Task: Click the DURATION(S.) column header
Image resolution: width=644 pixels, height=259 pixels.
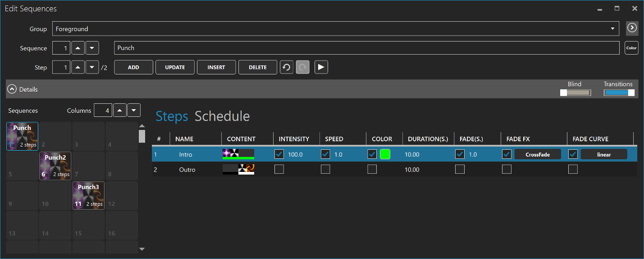Action: point(428,139)
